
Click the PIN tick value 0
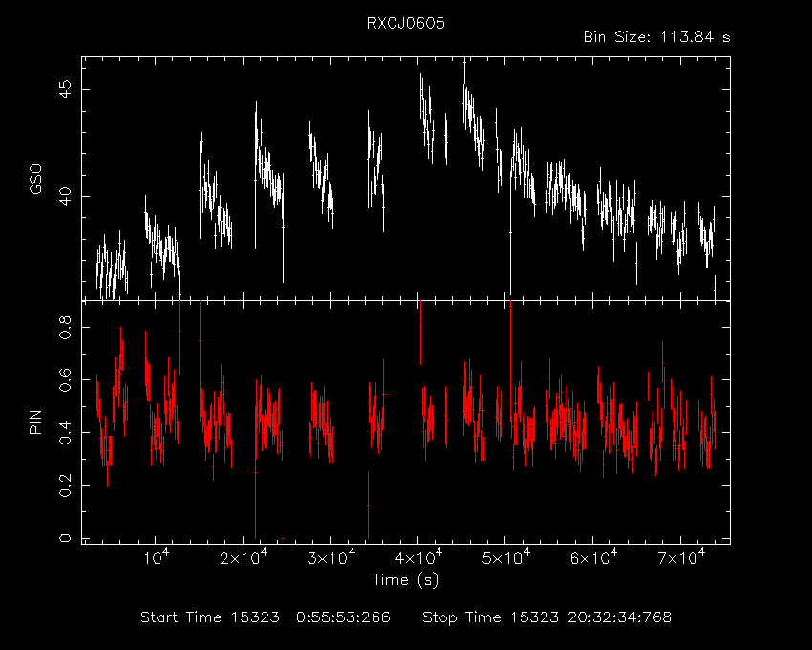pyautogui.click(x=66, y=538)
